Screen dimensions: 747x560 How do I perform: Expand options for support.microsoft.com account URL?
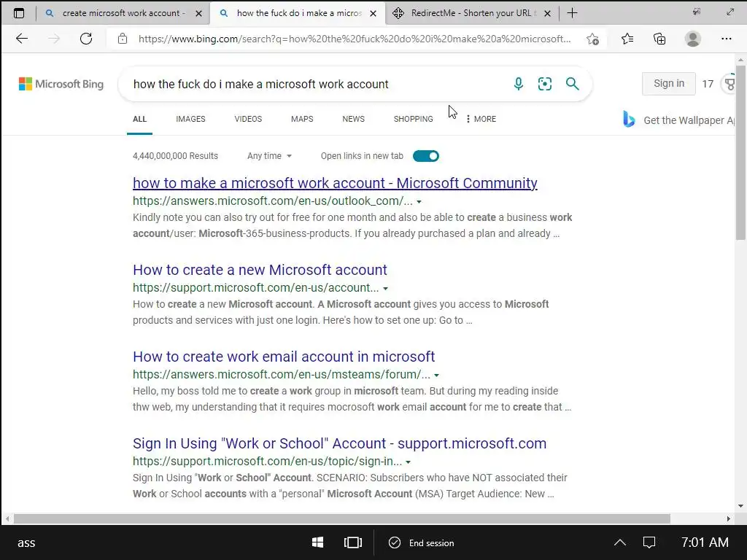click(385, 289)
